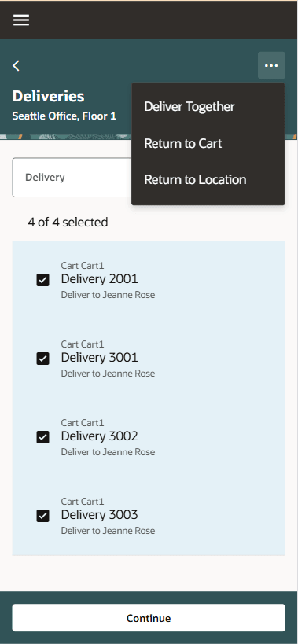
Task: Click the Deliveries page heading
Action: pyautogui.click(x=49, y=97)
